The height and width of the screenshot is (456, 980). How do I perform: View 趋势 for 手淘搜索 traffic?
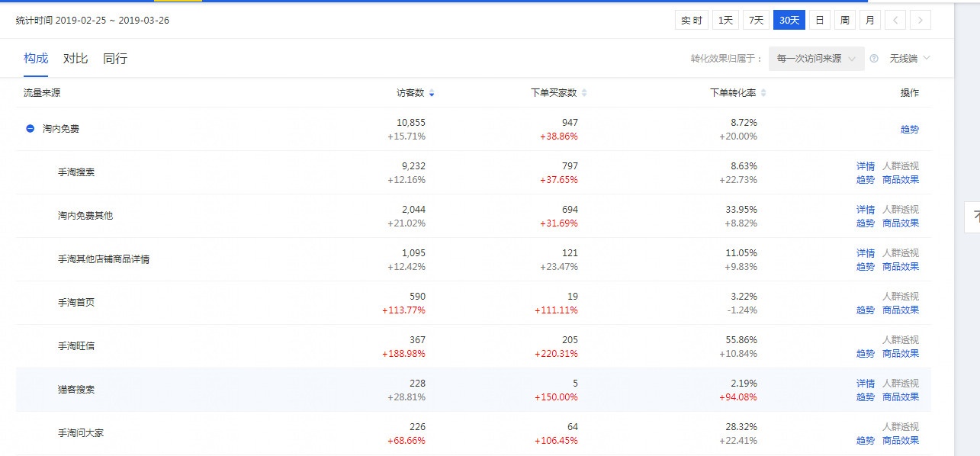click(x=866, y=180)
